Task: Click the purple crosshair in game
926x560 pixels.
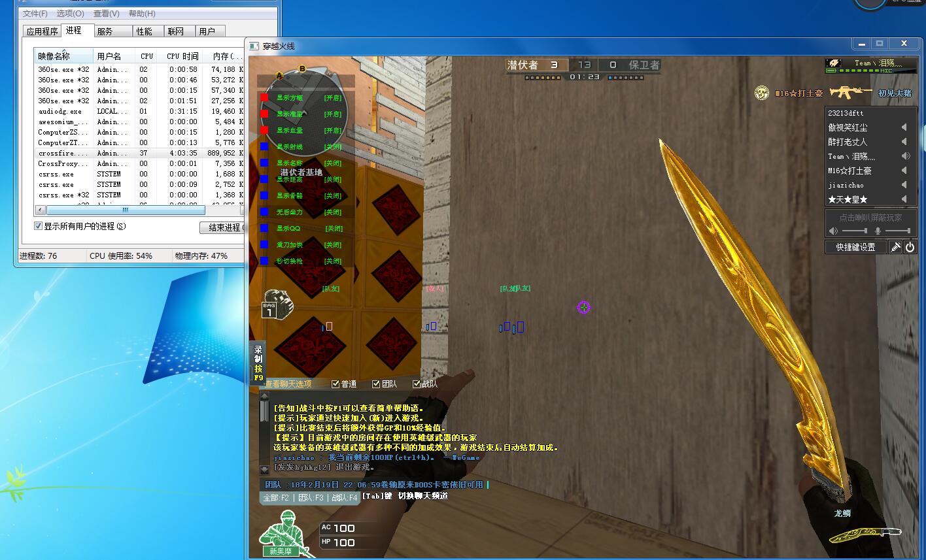Action: (x=583, y=307)
